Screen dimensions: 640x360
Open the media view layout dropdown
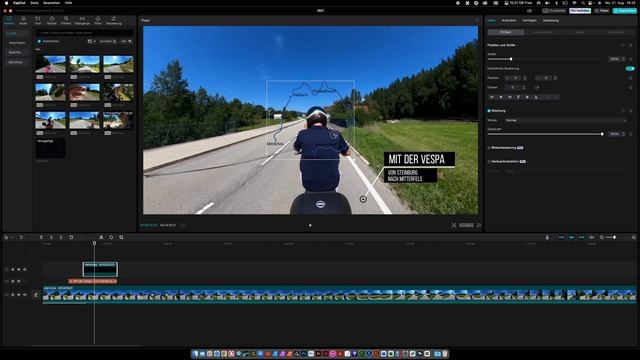pos(91,41)
